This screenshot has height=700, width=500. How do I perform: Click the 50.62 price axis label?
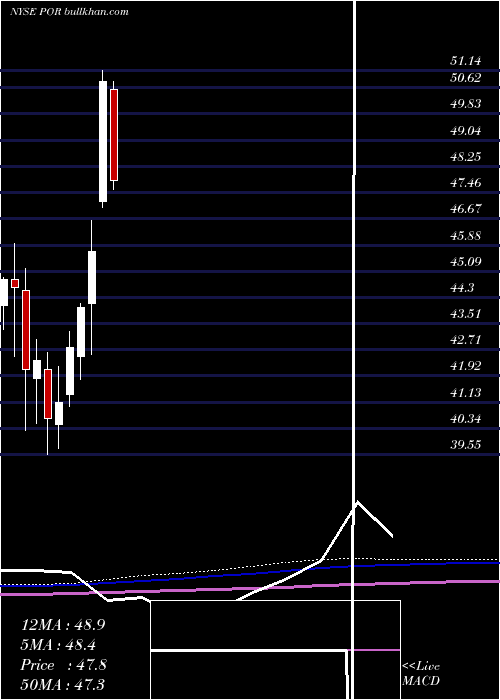pos(466,78)
